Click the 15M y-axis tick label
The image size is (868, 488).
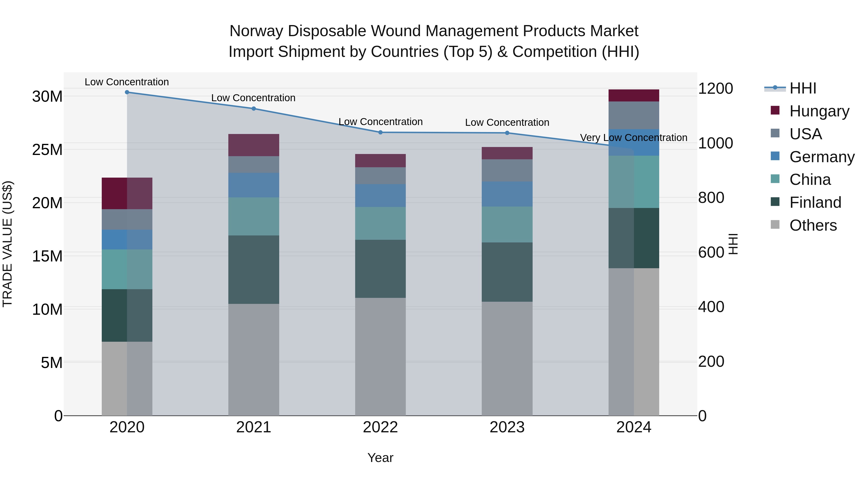click(47, 256)
